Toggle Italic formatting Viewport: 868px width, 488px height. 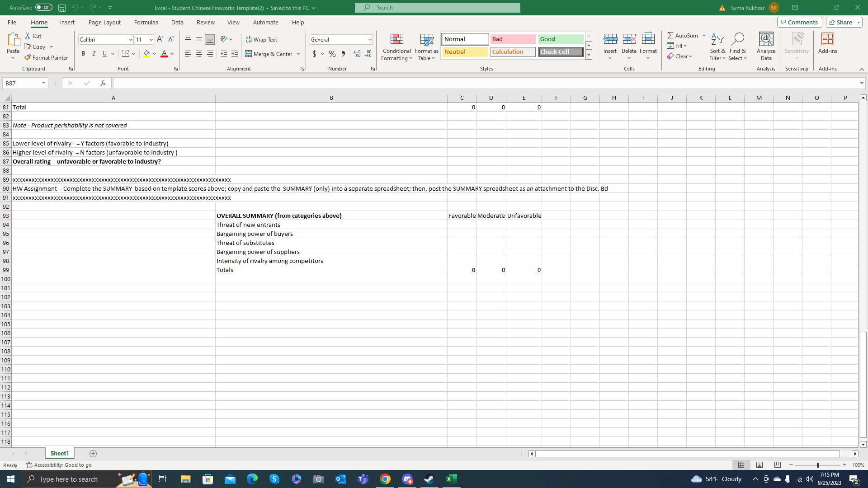[x=94, y=54]
